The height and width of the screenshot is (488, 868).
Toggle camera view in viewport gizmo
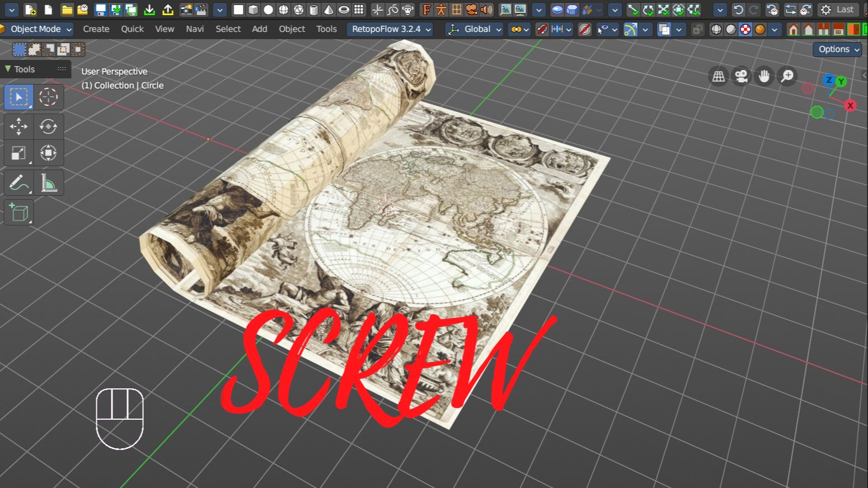coord(742,76)
